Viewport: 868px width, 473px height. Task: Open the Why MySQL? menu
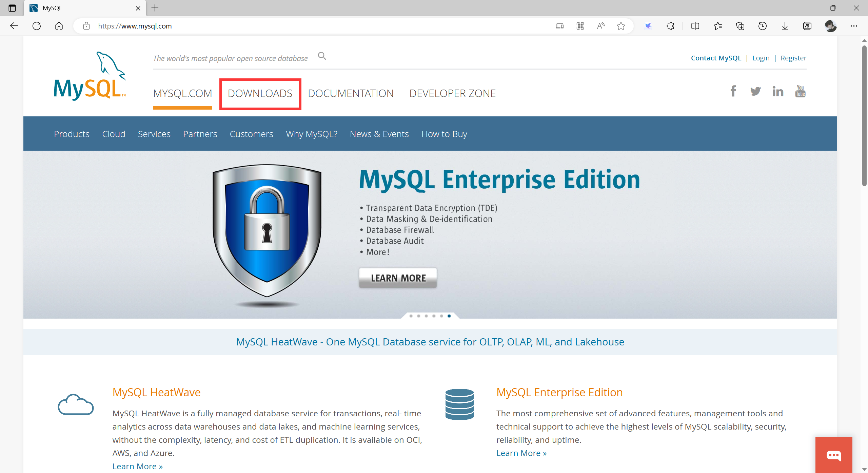pyautogui.click(x=311, y=134)
